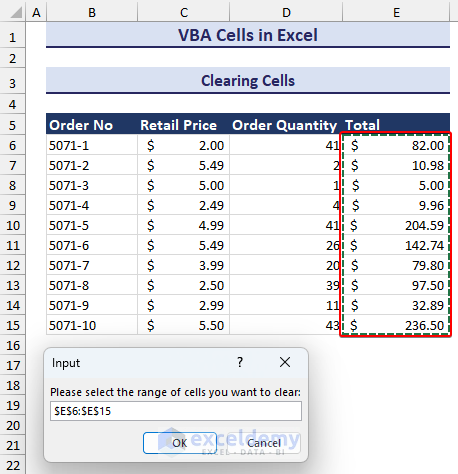Select cell with order 5071-3
458x474 pixels.
tap(92, 185)
